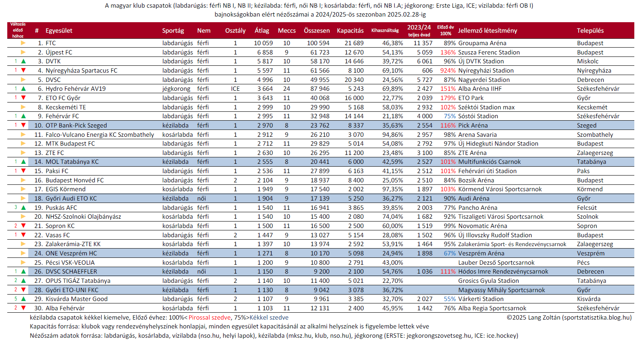Click the total attendance 100 594 cell
Screen dimensions: 644x345
(318, 43)
